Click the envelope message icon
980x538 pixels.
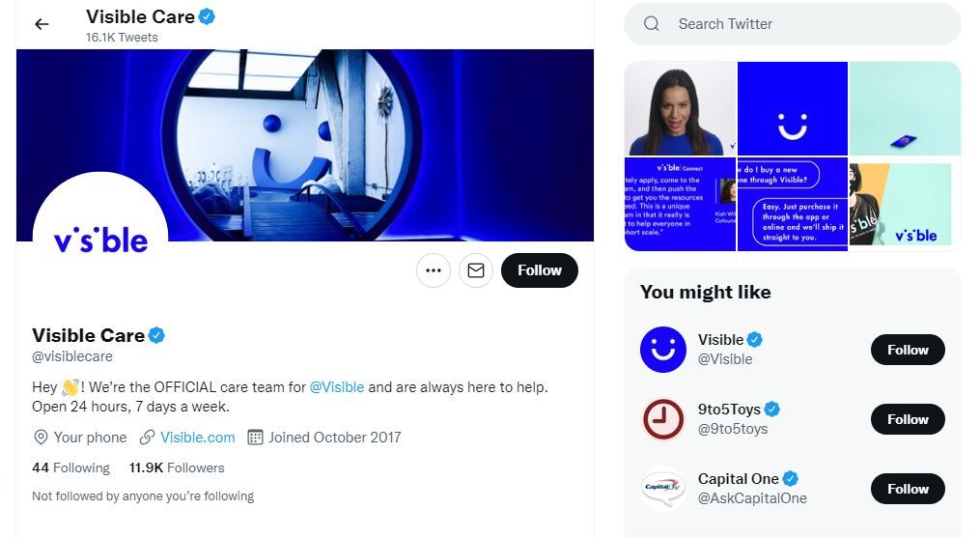point(476,270)
